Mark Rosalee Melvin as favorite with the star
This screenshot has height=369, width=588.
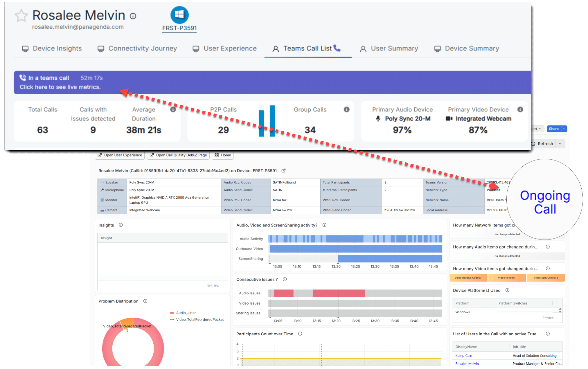tap(21, 16)
